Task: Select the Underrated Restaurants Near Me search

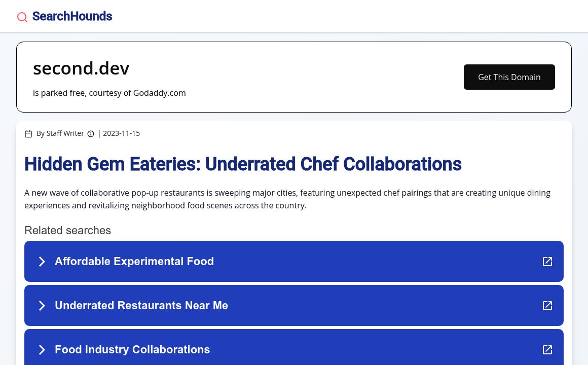Action: pos(141,306)
